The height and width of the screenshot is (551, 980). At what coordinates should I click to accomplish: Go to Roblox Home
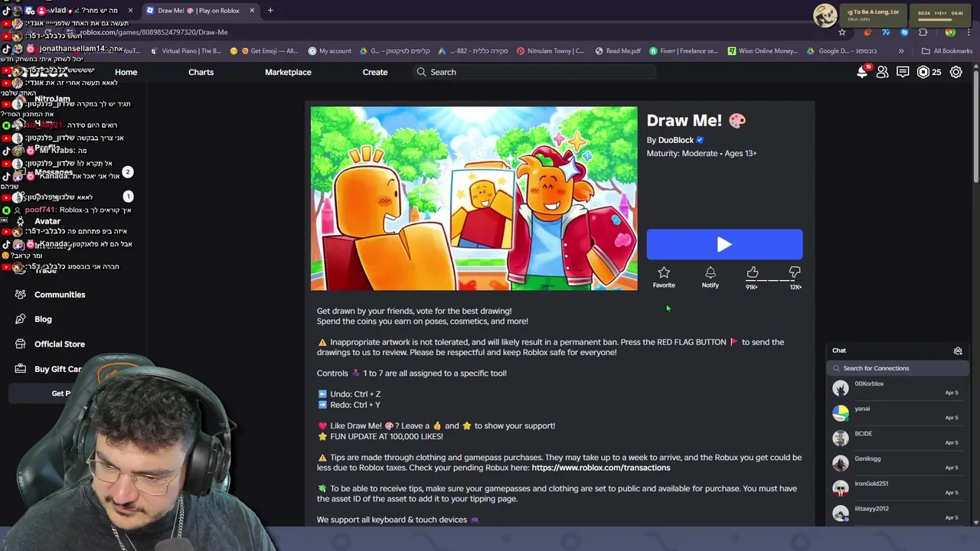pos(126,72)
